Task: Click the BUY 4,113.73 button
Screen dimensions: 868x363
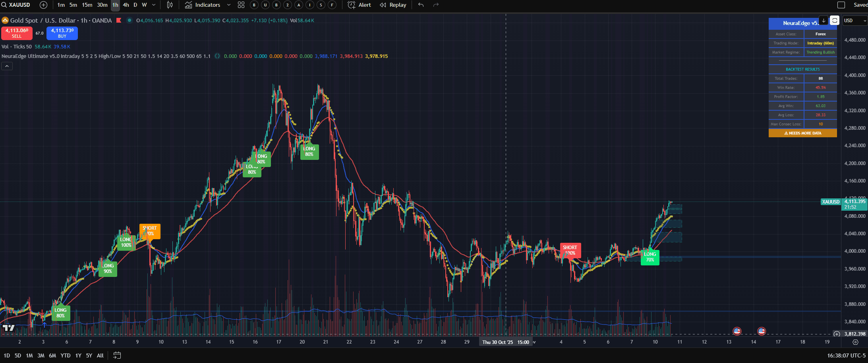Action: pyautogui.click(x=62, y=33)
